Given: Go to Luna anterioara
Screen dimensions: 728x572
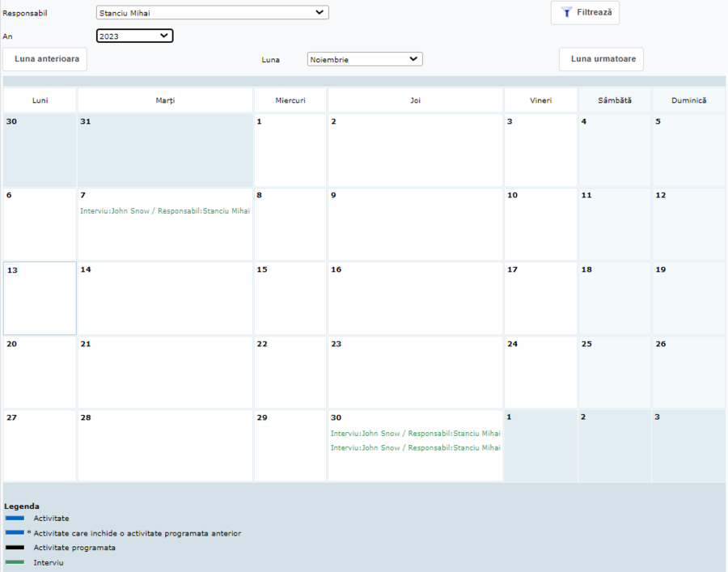Looking at the screenshot, I should [45, 59].
